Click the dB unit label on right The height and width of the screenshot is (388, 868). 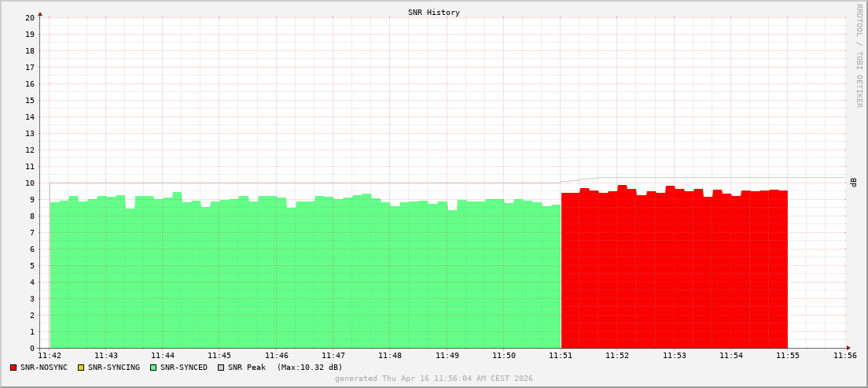coord(854,183)
